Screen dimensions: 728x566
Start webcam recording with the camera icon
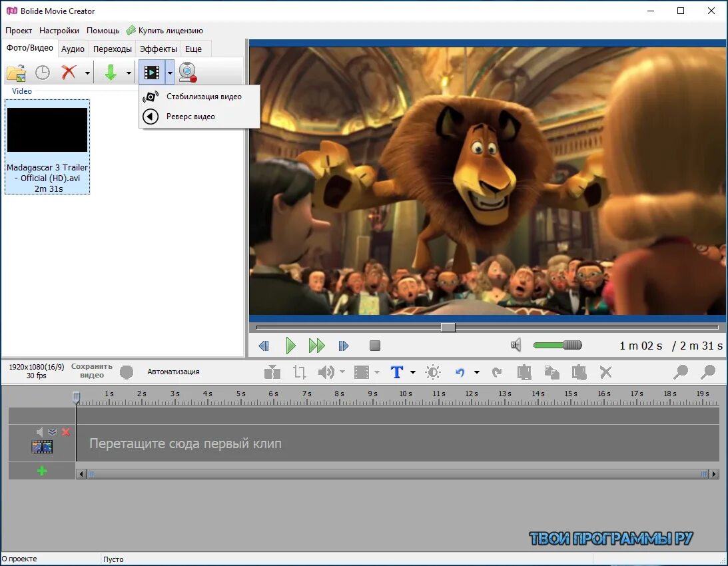188,72
